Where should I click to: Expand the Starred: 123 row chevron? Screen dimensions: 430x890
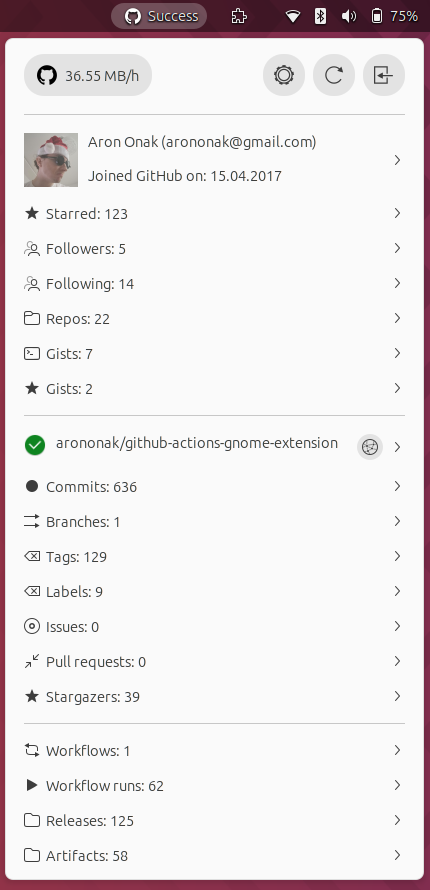point(397,213)
